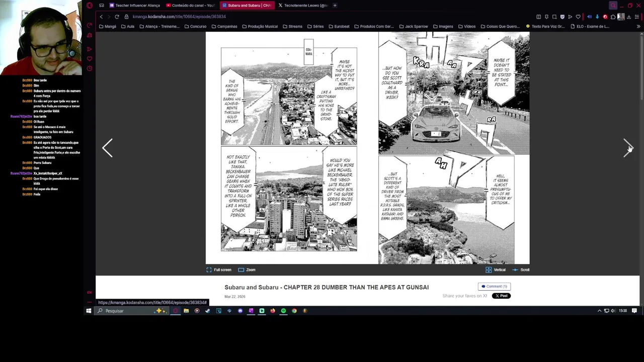Open the Conteúdo do canal YouTube tab
The height and width of the screenshot is (362, 644).
tap(191, 6)
